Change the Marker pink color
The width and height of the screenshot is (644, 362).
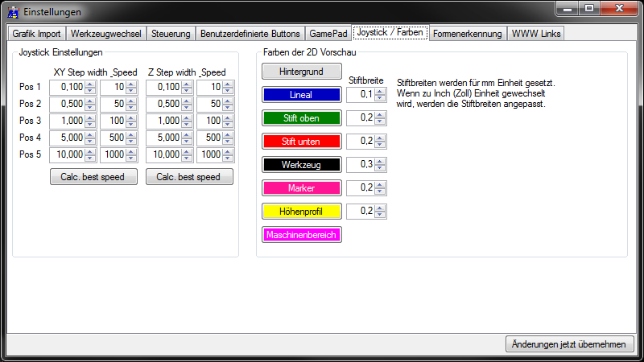click(x=301, y=188)
